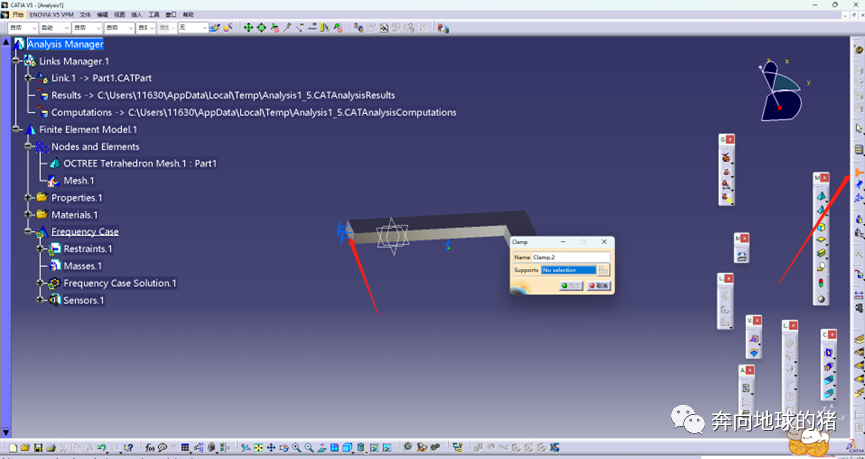Collapse the Links Manager.1 node

tap(15, 61)
